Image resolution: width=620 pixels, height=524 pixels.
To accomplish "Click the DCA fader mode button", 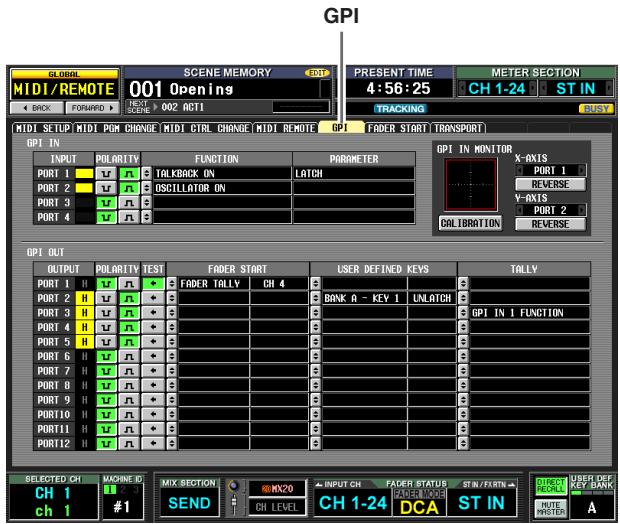I will coord(419,507).
